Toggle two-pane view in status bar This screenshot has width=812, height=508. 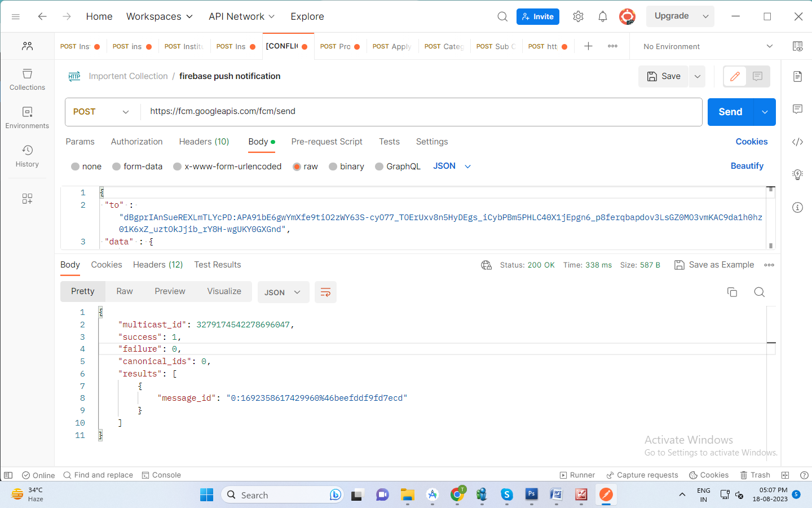[x=785, y=475]
